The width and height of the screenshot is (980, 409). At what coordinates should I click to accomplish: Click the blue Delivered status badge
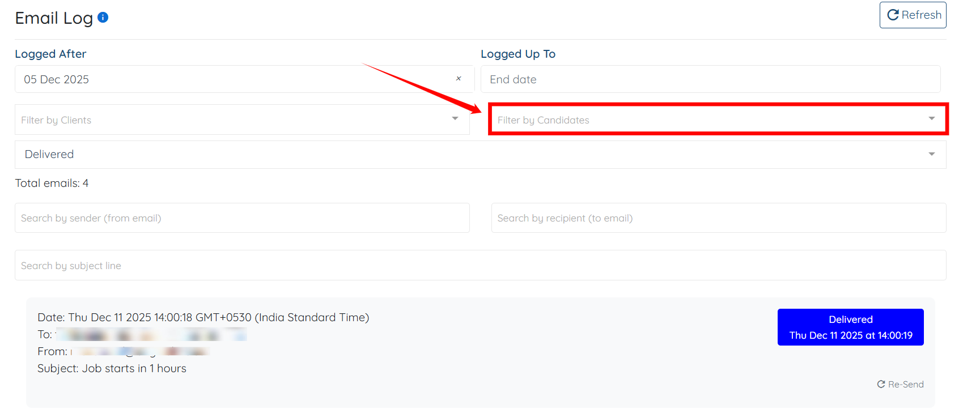coord(850,327)
